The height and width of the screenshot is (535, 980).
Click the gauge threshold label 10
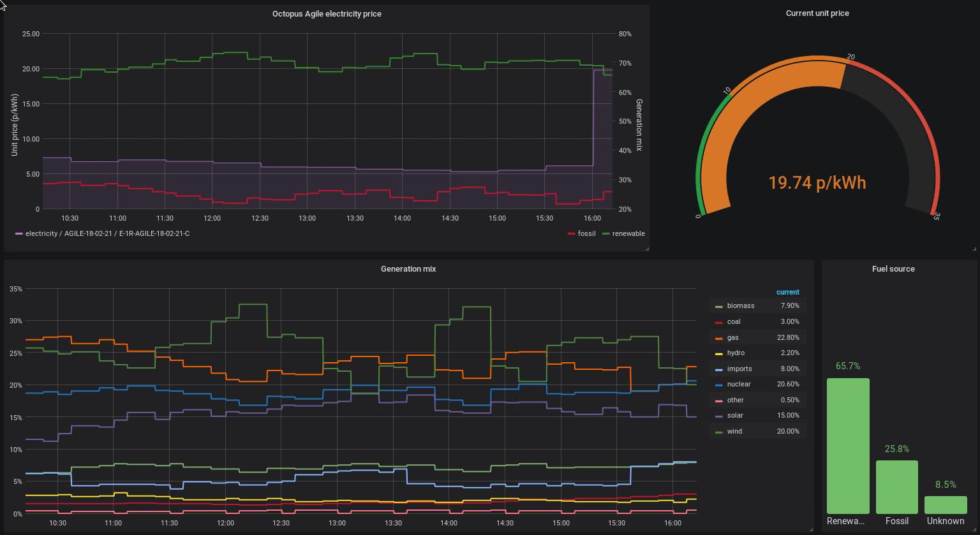click(x=727, y=91)
